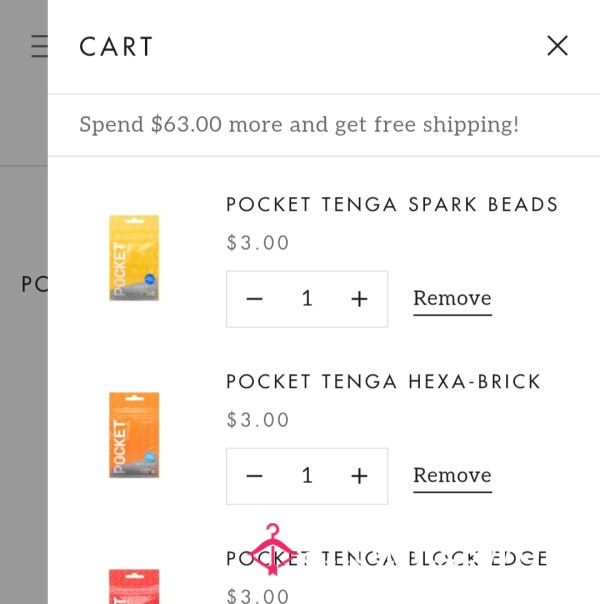Open the hamburger menu behind cart
This screenshot has width=600, height=604.
click(40, 46)
